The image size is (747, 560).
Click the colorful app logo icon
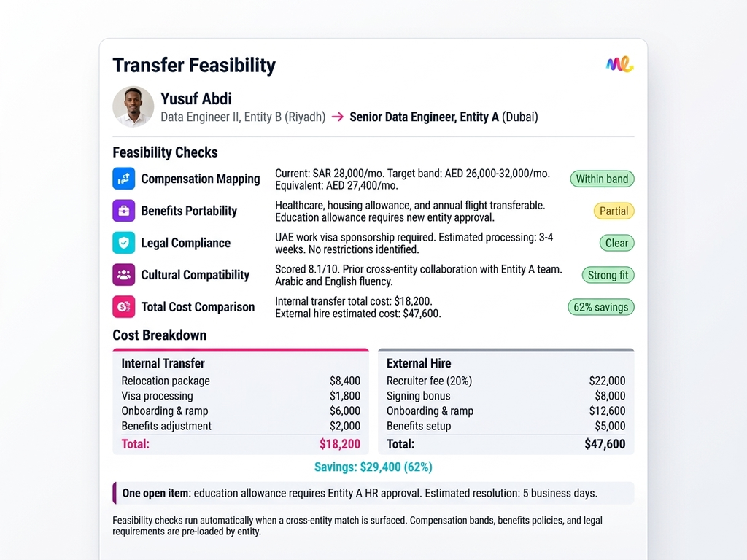619,65
